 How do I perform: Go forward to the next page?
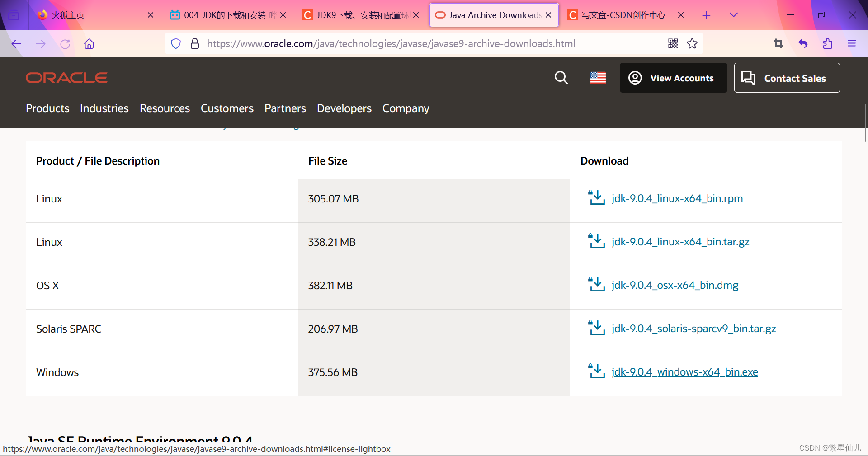tap(41, 44)
